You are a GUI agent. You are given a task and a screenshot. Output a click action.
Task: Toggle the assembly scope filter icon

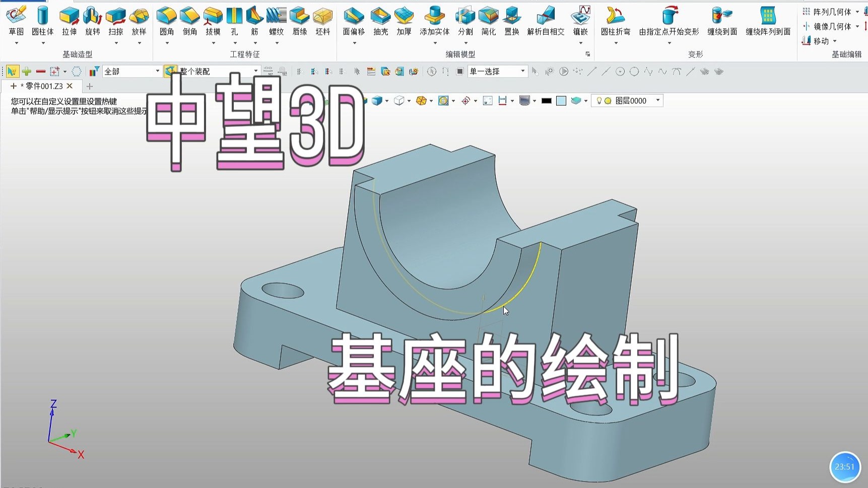coord(170,72)
